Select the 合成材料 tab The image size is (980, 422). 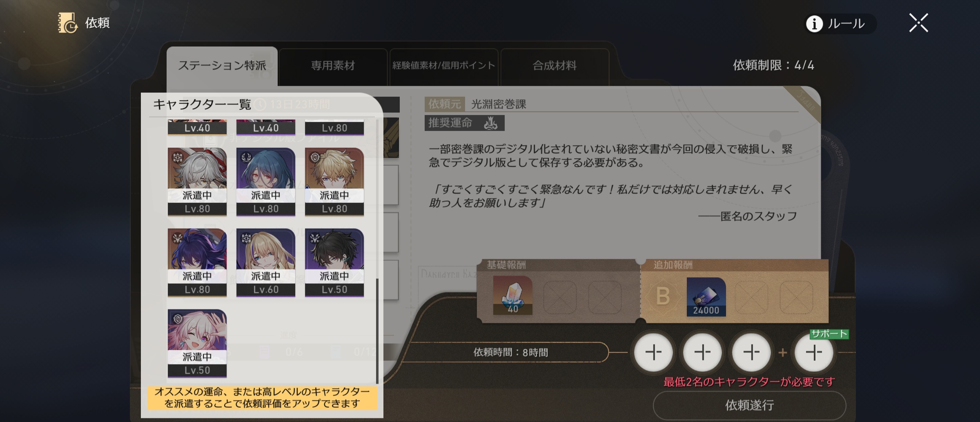[x=555, y=66]
